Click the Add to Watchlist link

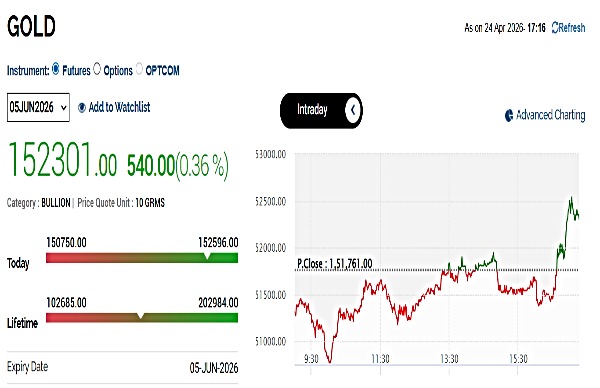(114, 107)
